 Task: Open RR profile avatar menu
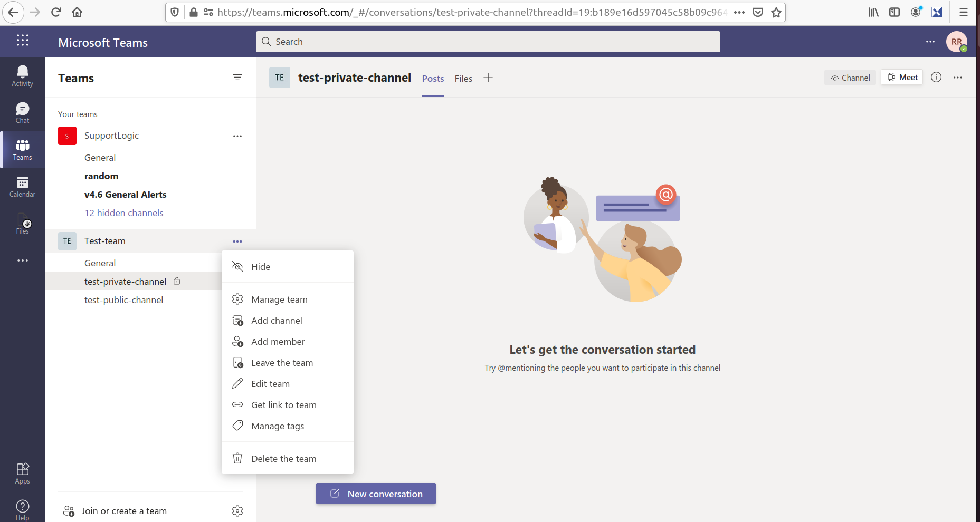[x=957, y=42]
